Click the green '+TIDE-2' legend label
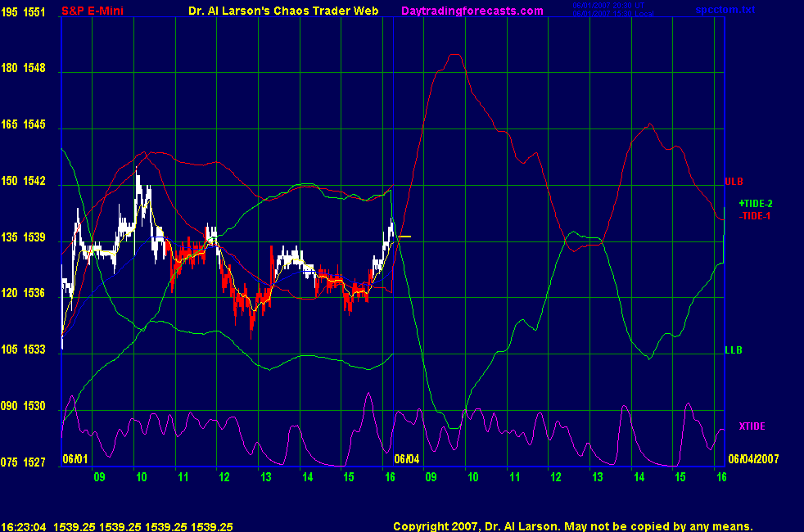Screen dimensions: 804x532 coord(756,204)
